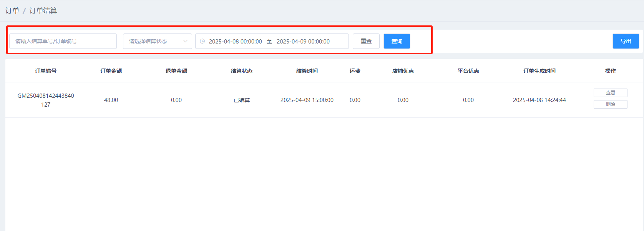
Task: Go to 订单 in the breadcrumb
Action: click(x=12, y=11)
